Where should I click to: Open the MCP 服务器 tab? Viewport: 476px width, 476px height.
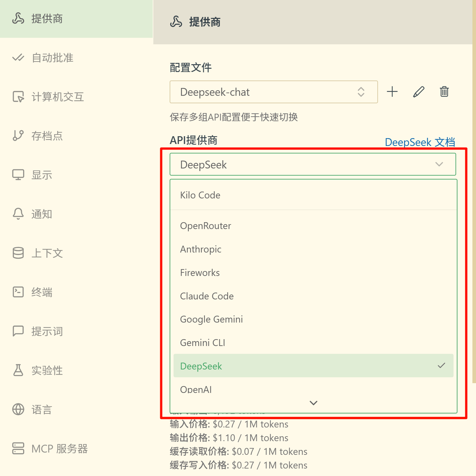click(x=77, y=449)
